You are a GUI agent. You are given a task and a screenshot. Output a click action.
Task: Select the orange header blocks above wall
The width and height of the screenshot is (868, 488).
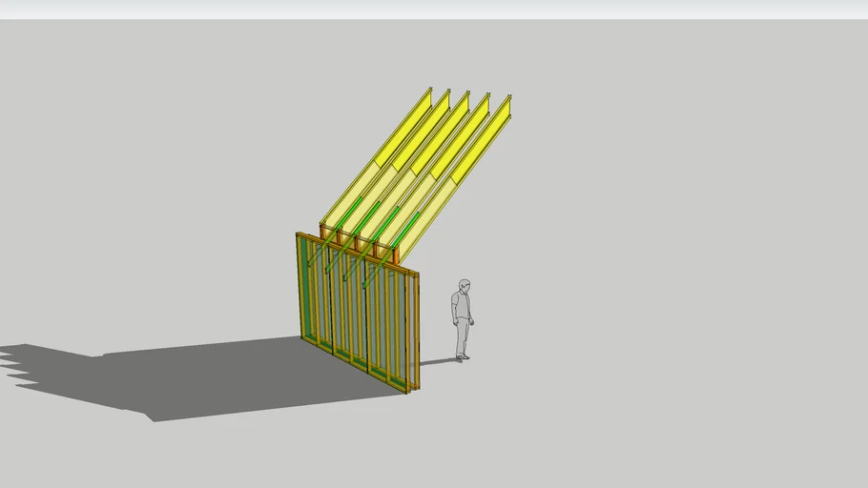[x=359, y=243]
